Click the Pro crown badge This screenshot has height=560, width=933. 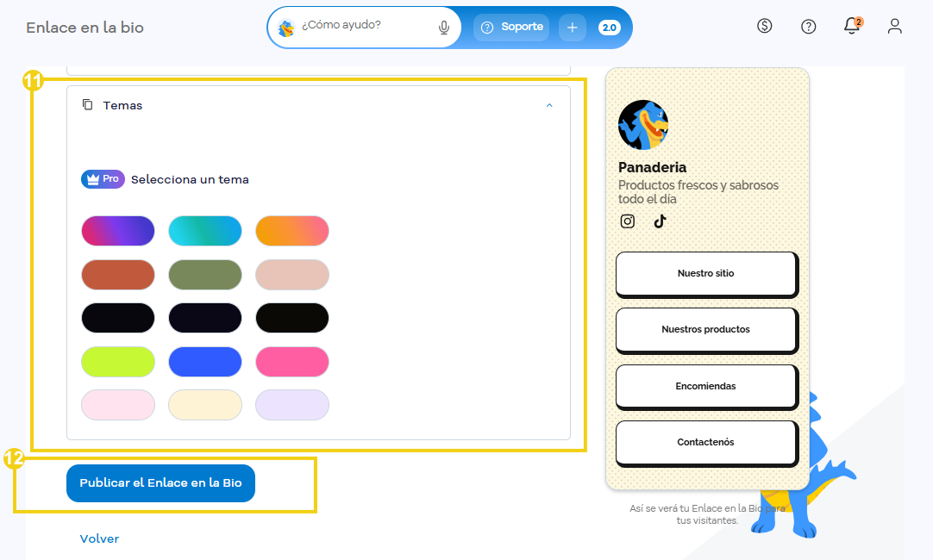pos(103,179)
